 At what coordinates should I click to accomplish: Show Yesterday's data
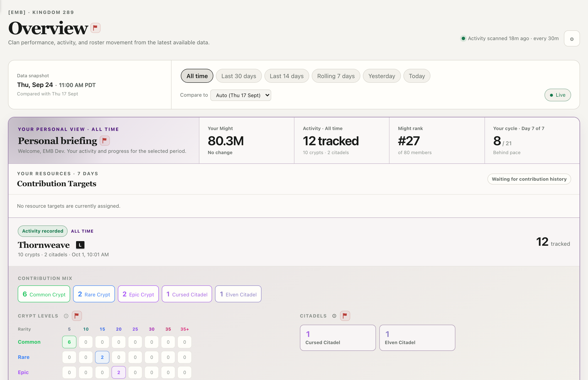pyautogui.click(x=382, y=76)
